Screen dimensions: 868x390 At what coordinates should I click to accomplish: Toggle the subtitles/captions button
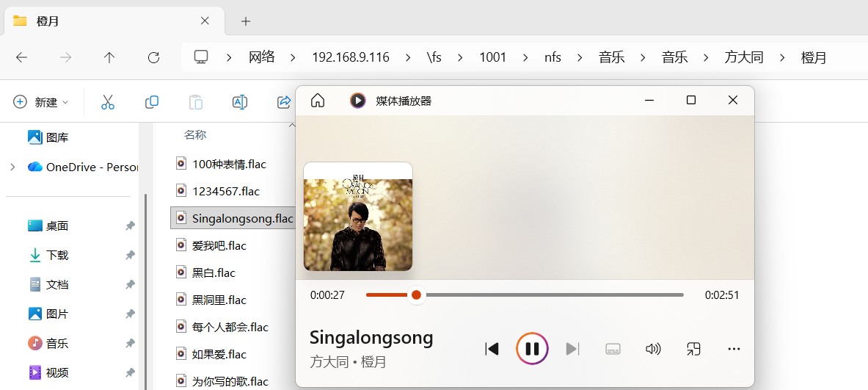[x=613, y=348]
